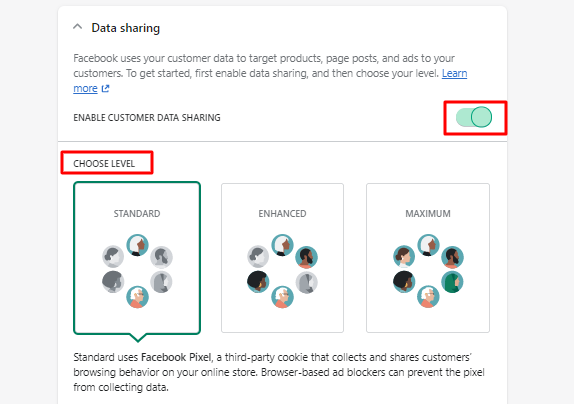Image resolution: width=574 pixels, height=404 pixels.
Task: Select the Enhanced data sharing level card
Action: tap(282, 258)
